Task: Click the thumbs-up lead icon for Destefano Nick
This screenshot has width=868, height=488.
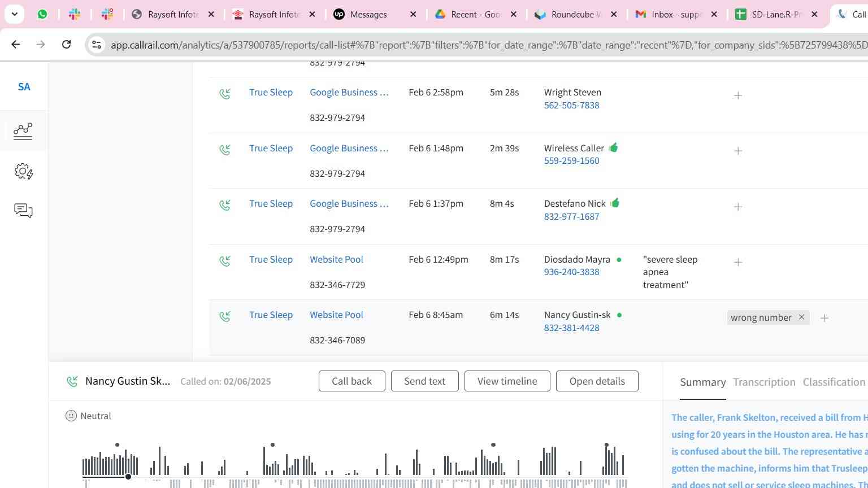Action: pyautogui.click(x=615, y=203)
